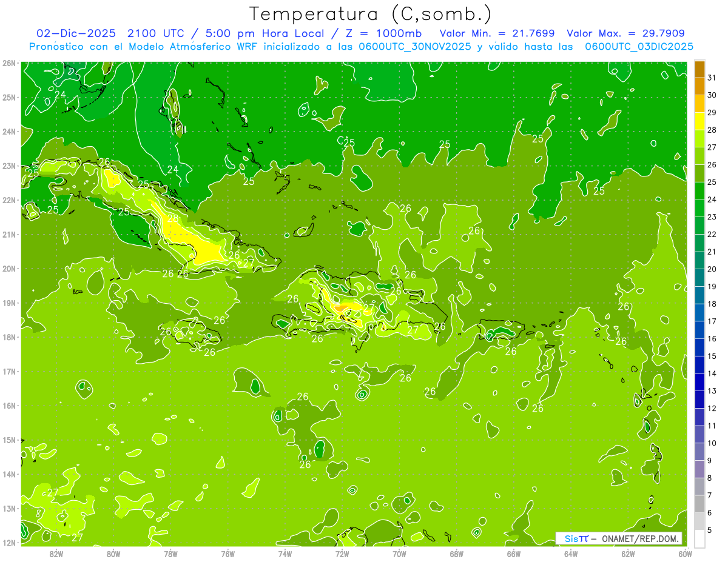728x562 pixels.
Task: Click the '26N' latitude axis label
Action: [8, 63]
